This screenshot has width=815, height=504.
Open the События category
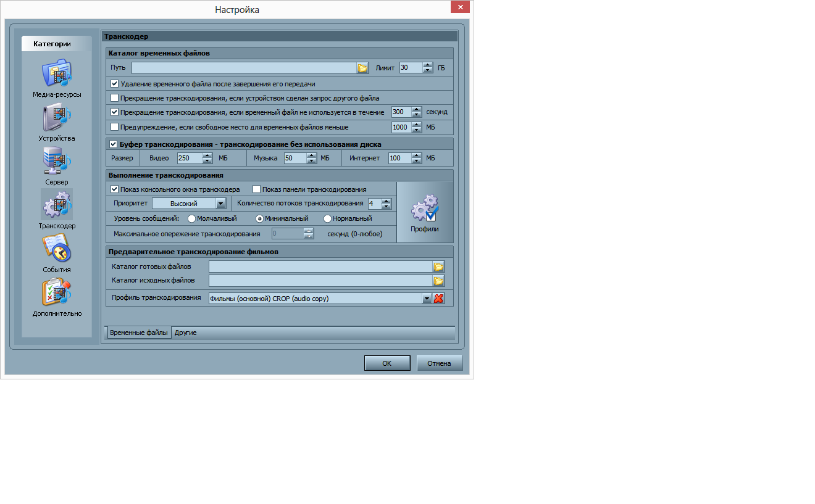click(x=56, y=249)
